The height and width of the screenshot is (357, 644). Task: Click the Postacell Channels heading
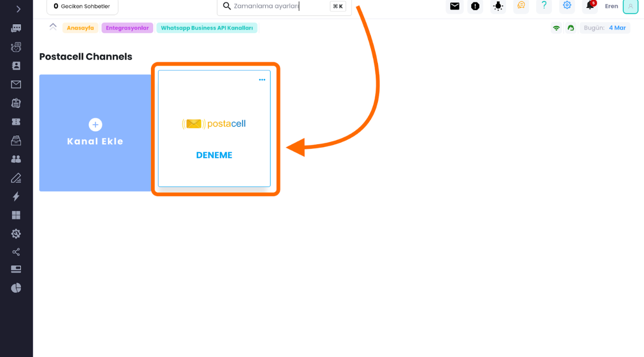(86, 57)
